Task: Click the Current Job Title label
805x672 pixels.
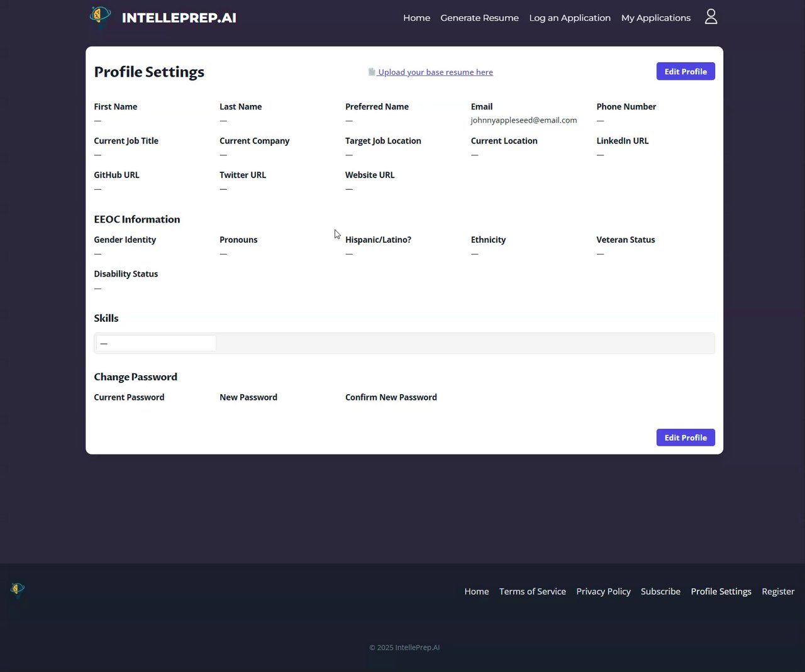Action: tap(126, 141)
